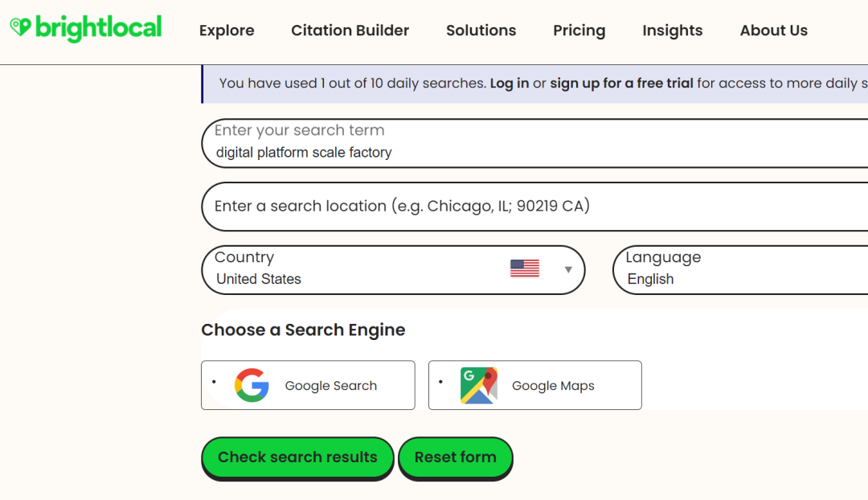The height and width of the screenshot is (500, 868).
Task: Click the Google Maps pin icon
Action: point(478,386)
